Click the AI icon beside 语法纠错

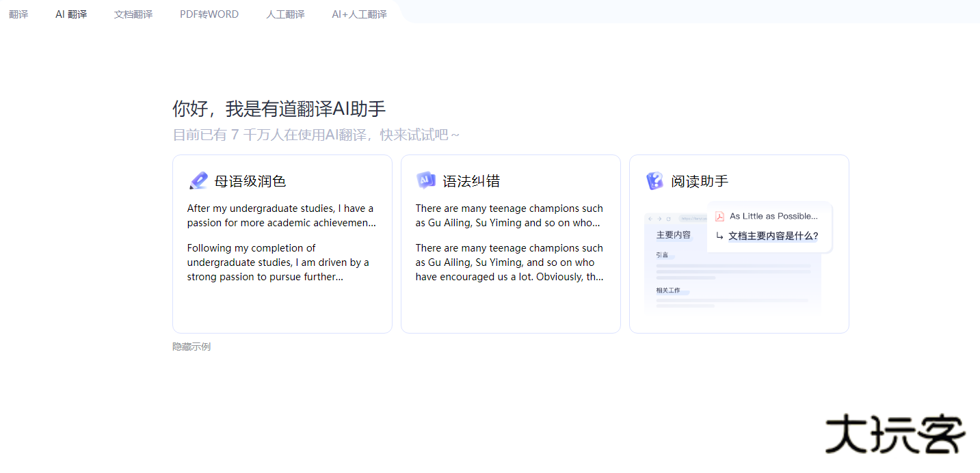426,180
